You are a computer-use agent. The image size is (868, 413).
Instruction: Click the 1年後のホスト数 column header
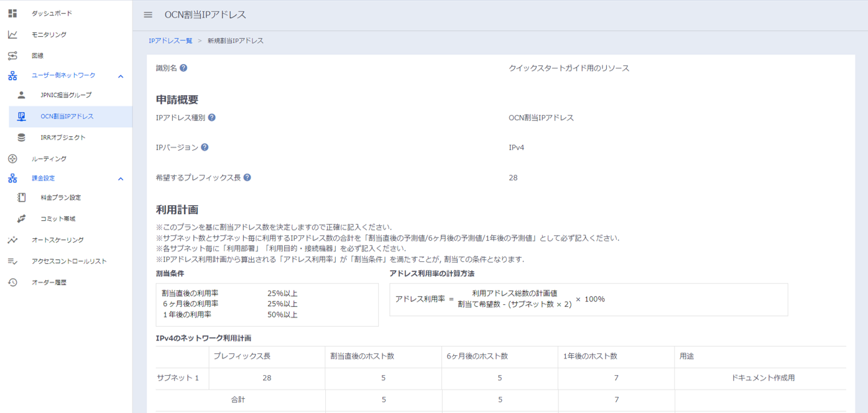pos(590,356)
